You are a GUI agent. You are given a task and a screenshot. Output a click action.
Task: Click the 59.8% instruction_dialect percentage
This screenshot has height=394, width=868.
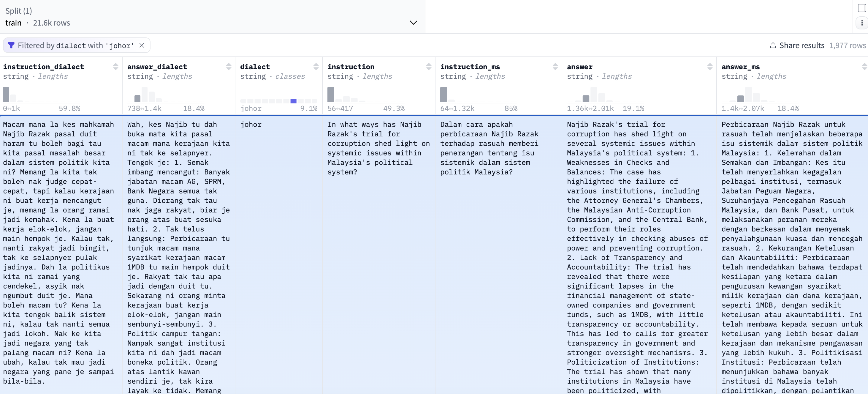[69, 108]
